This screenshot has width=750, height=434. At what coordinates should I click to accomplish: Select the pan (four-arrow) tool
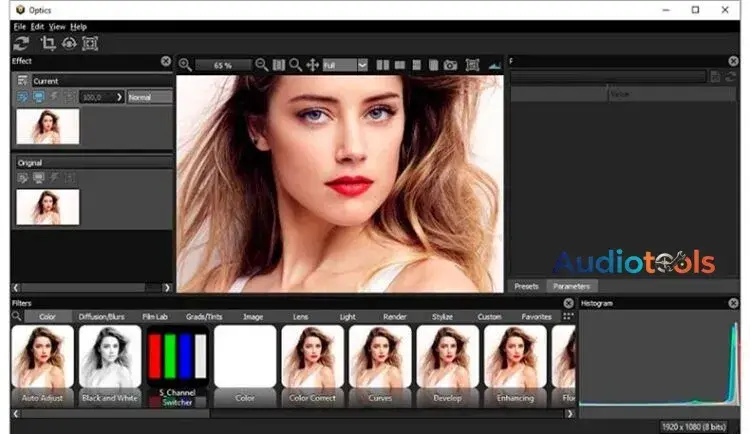click(312, 64)
